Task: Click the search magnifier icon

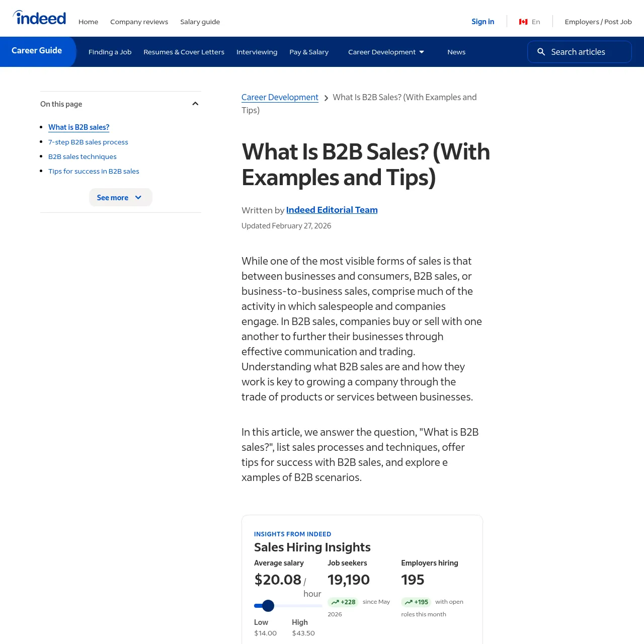Action: click(541, 52)
